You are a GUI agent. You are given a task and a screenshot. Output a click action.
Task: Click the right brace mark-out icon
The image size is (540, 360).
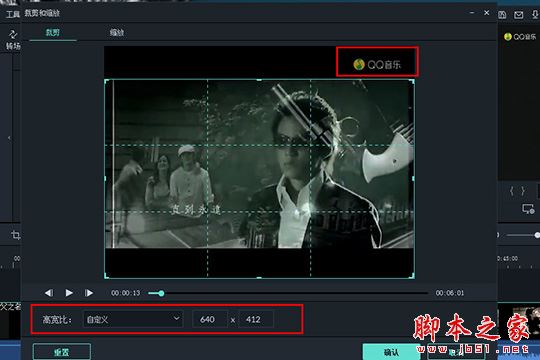pos(523,191)
